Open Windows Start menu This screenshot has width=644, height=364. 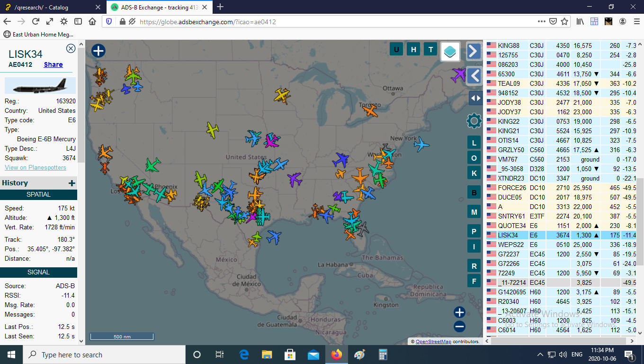pyautogui.click(x=11, y=355)
